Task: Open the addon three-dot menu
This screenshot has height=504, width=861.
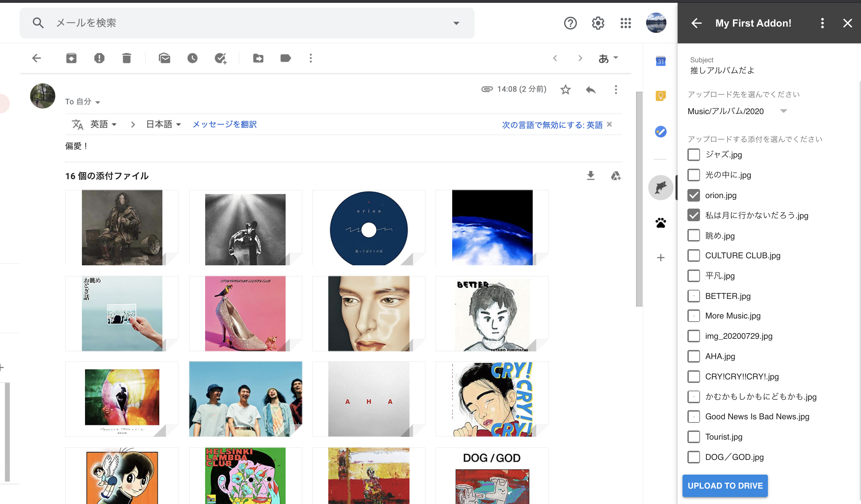Action: click(822, 23)
